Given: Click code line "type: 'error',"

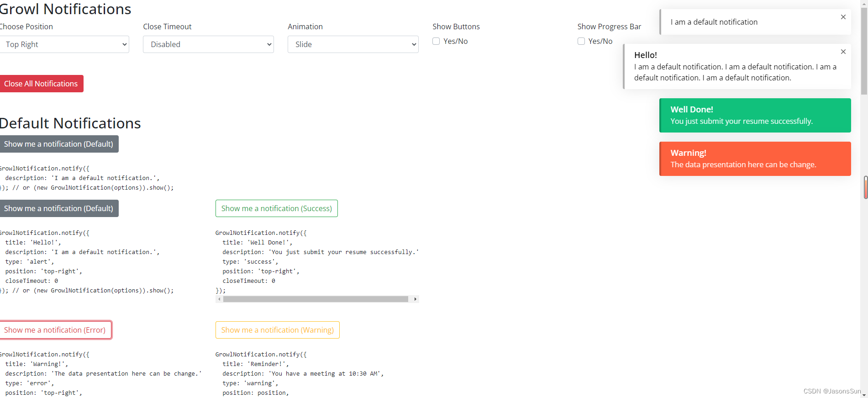Looking at the screenshot, I should [30, 383].
